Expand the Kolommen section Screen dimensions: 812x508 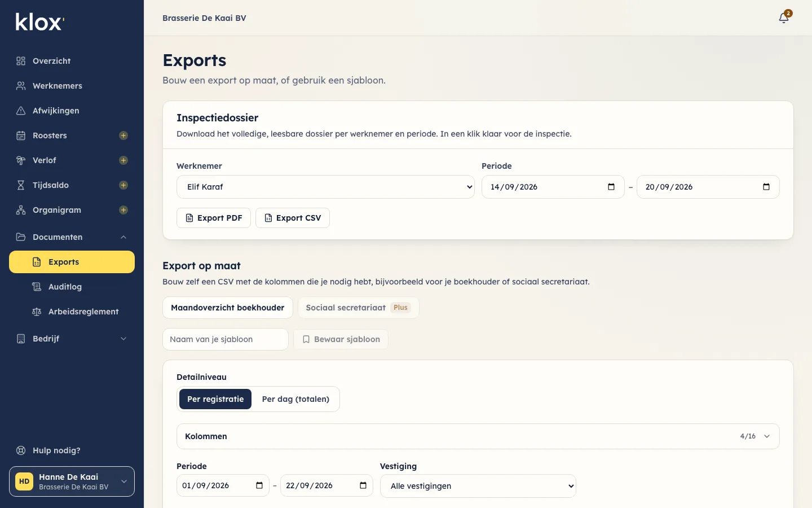(x=478, y=436)
